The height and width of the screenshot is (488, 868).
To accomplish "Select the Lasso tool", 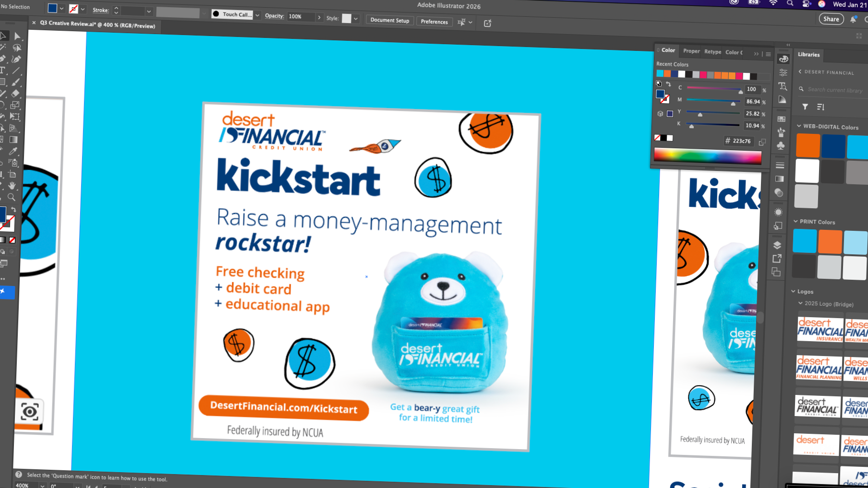I will tap(17, 48).
